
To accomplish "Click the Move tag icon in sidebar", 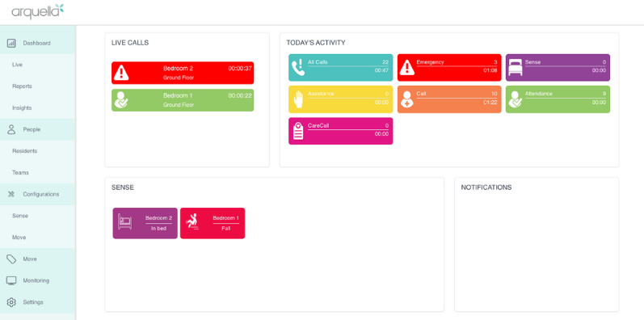I will [11, 259].
